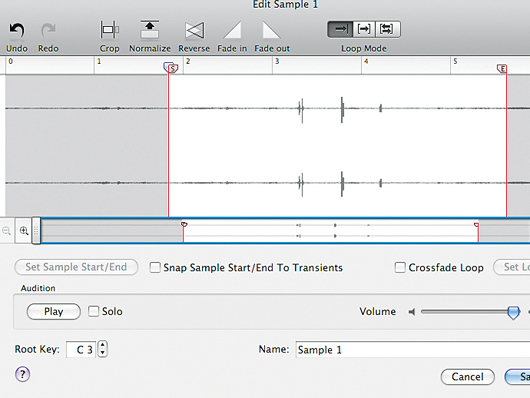The height and width of the screenshot is (398, 530).
Task: Cancel the sample edit dialog
Action: pos(467,377)
